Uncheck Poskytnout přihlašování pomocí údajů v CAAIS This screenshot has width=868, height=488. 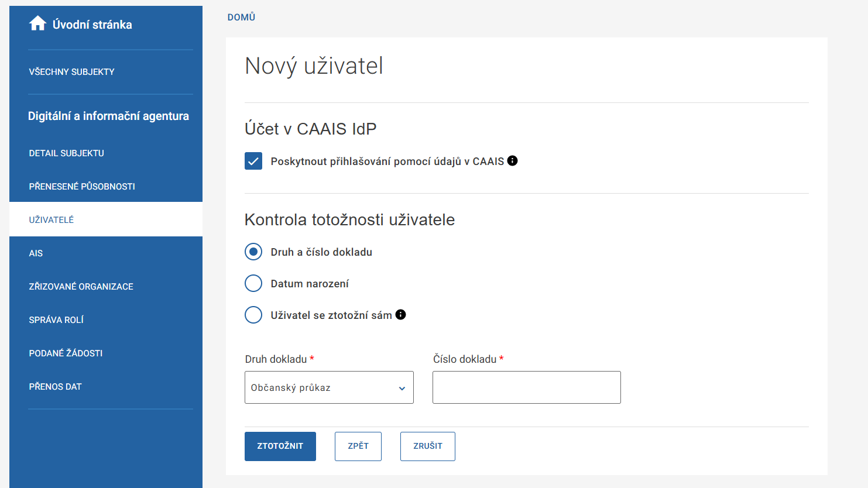point(253,161)
